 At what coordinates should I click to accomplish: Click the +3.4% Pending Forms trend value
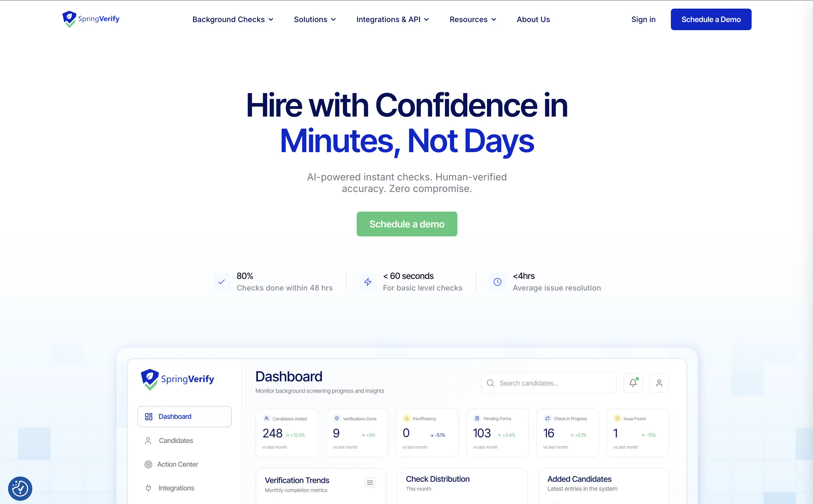pyautogui.click(x=506, y=435)
